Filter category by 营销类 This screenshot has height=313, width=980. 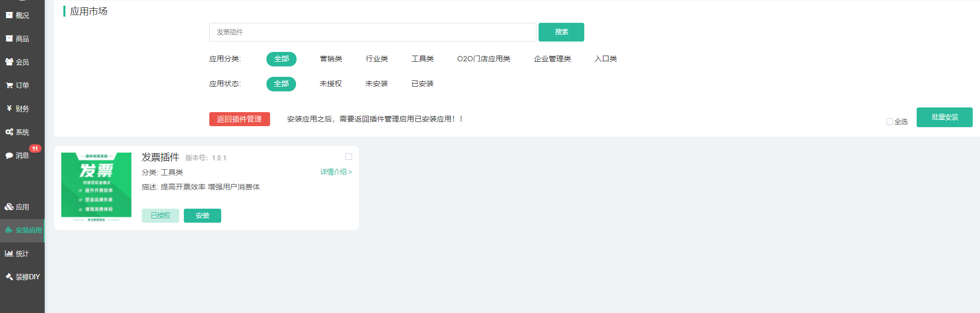[x=331, y=59]
